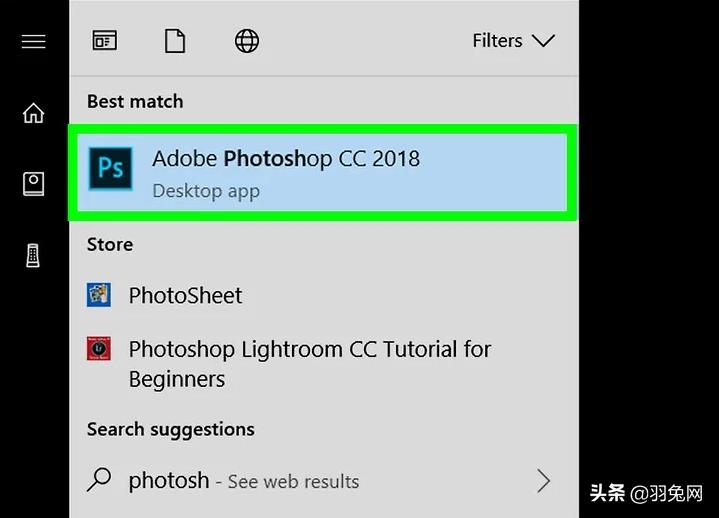Open Adobe Photoshop CC 2018 result
Screen dimensions: 719x518
pos(323,172)
